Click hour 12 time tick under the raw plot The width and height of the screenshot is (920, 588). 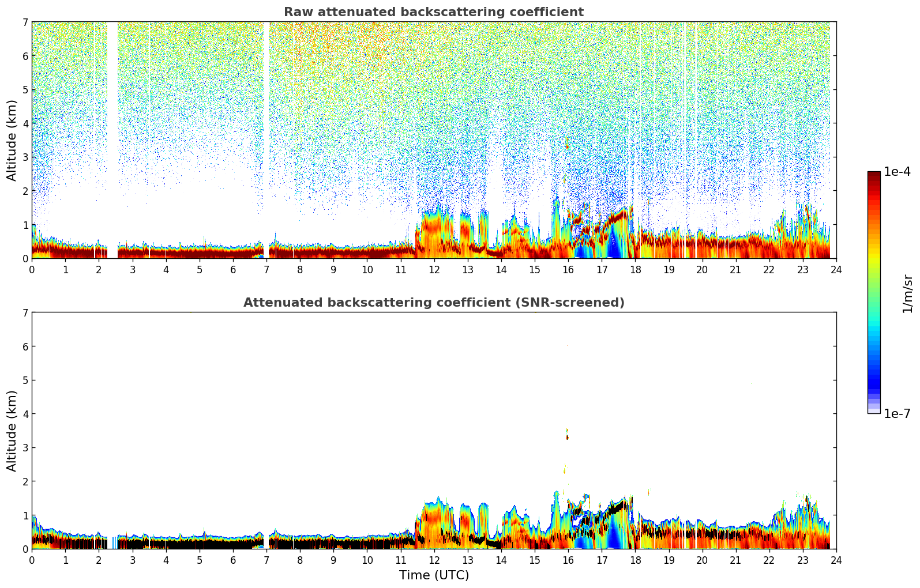[x=434, y=269]
